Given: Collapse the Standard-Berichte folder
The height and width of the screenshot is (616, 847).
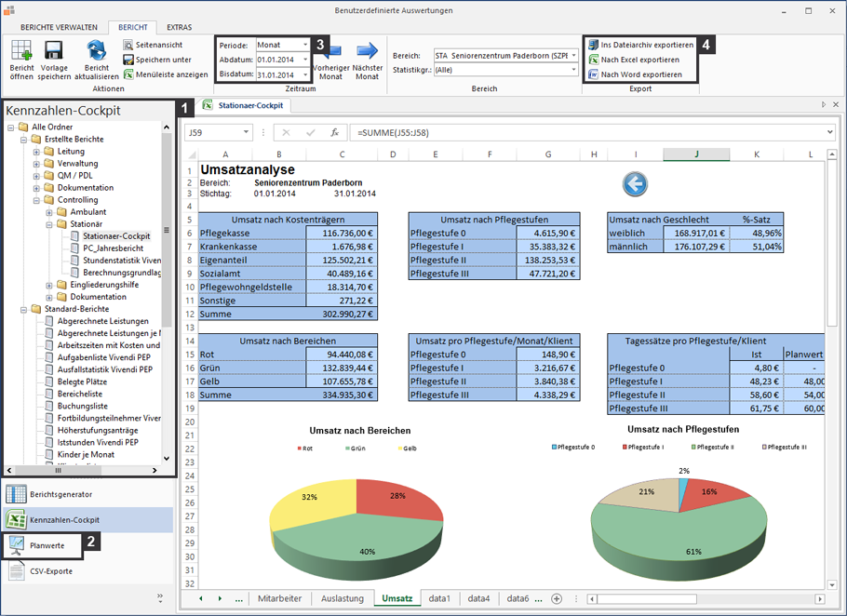Looking at the screenshot, I should tap(24, 309).
